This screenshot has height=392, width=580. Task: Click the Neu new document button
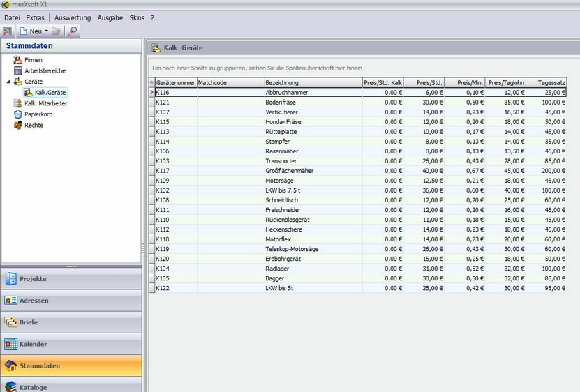click(x=31, y=31)
